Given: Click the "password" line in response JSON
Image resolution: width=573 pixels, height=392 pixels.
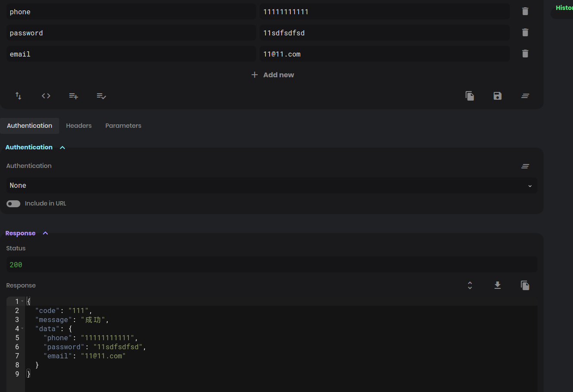Looking at the screenshot, I should coord(95,347).
